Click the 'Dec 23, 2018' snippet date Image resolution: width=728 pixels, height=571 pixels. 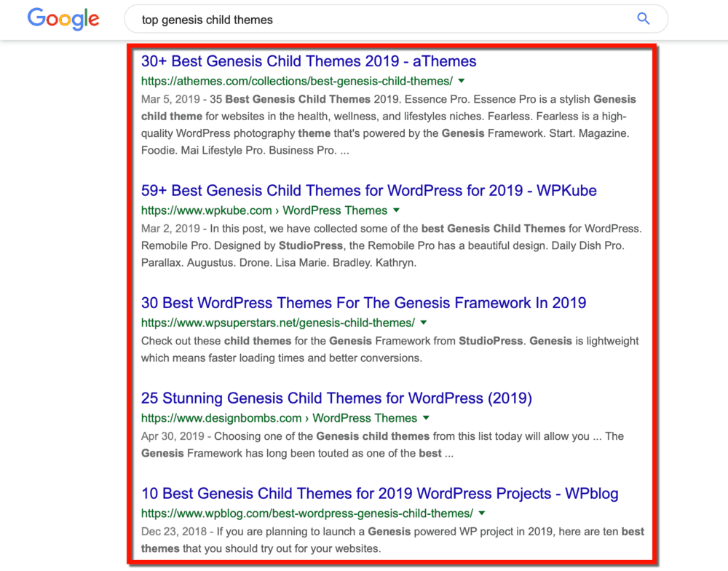click(x=175, y=532)
